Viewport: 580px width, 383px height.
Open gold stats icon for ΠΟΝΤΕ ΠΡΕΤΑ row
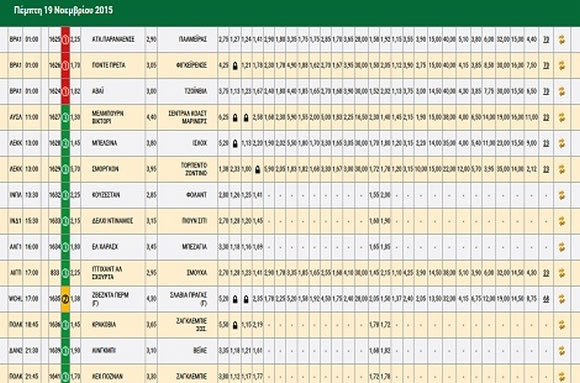[x=562, y=65]
